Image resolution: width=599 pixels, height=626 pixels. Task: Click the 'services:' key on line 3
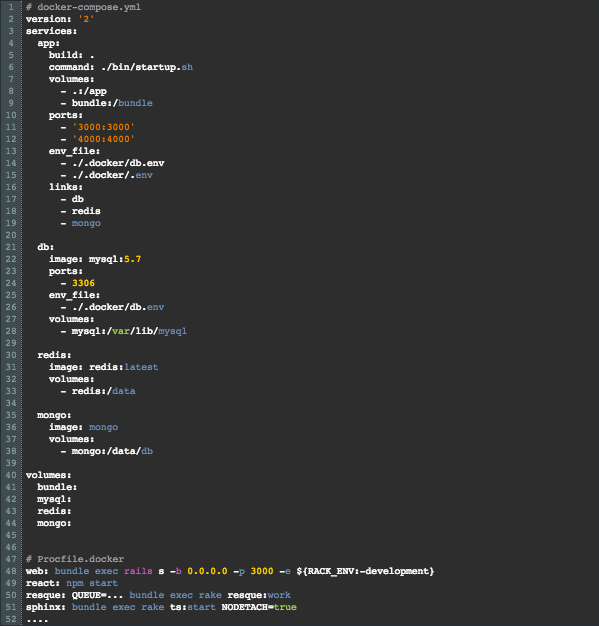[52, 31]
